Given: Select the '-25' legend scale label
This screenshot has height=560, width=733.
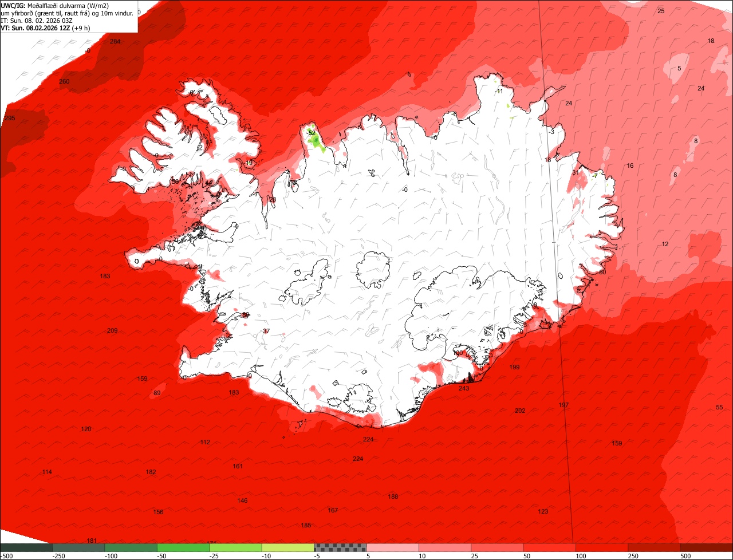Looking at the screenshot, I should 215,556.
